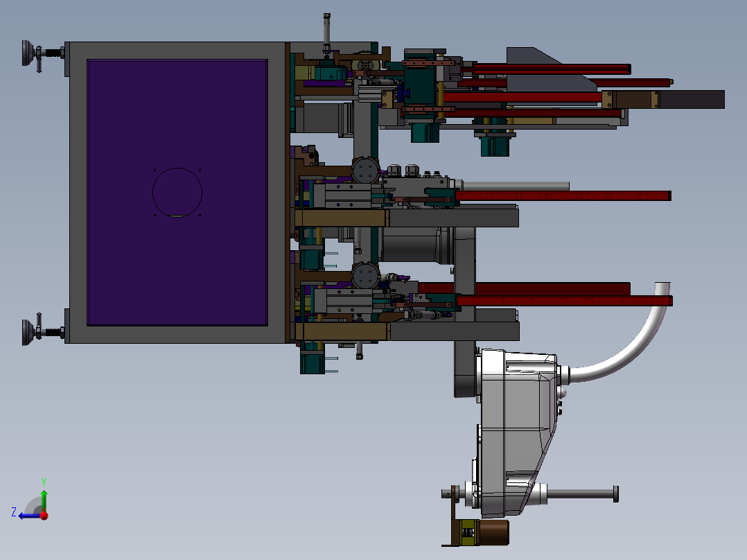Click the red origin ball of the triad

(44, 515)
